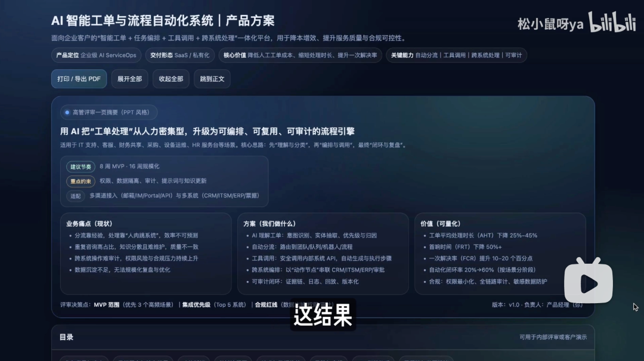Click the 打印 / 导出 PDF button

(x=79, y=79)
